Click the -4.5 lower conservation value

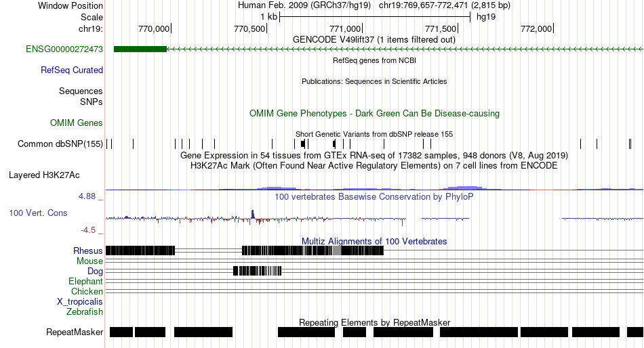[x=88, y=230]
